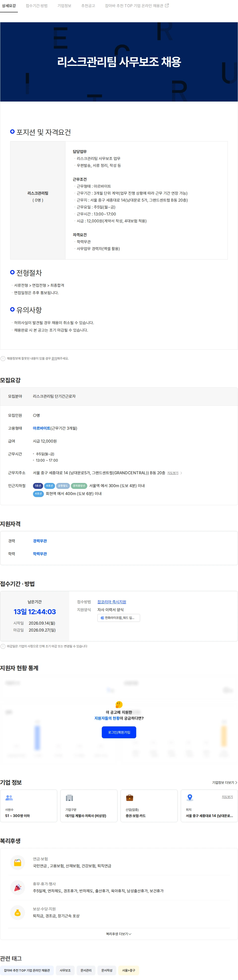The image size is (238, 980).
Task: Click the 시급 12,000원 pay text
Action: pyautogui.click(x=45, y=441)
